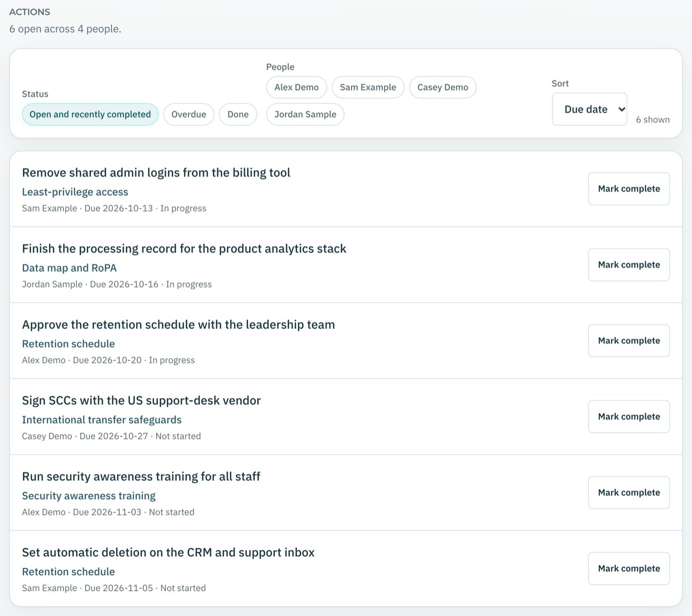
Task: Open Retention schedule link under leadership approval
Action: point(69,344)
